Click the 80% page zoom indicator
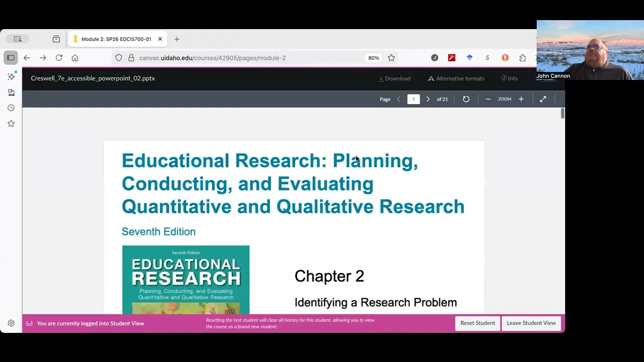 373,58
